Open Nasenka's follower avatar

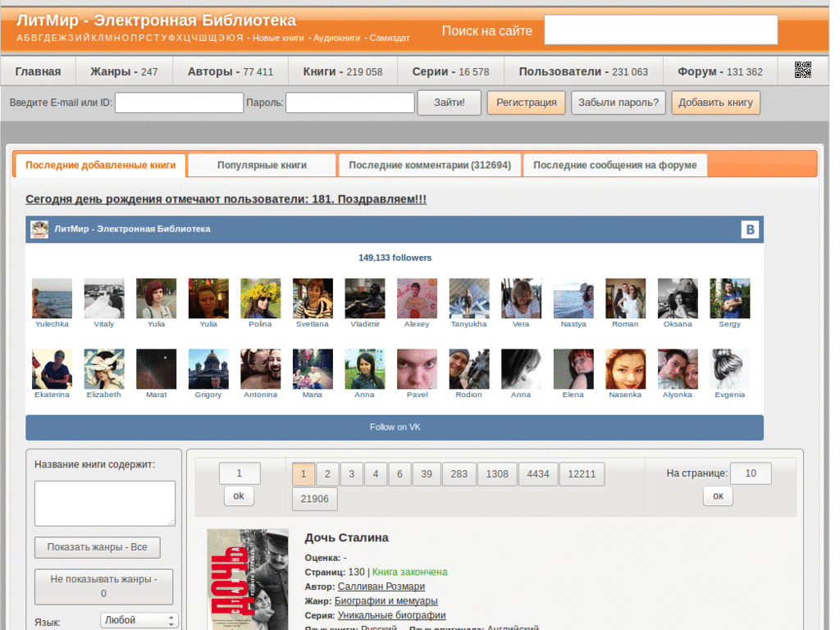tap(625, 369)
